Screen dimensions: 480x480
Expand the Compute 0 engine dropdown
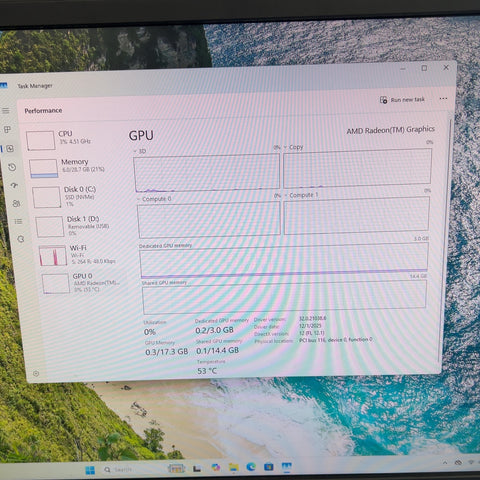tap(139, 199)
